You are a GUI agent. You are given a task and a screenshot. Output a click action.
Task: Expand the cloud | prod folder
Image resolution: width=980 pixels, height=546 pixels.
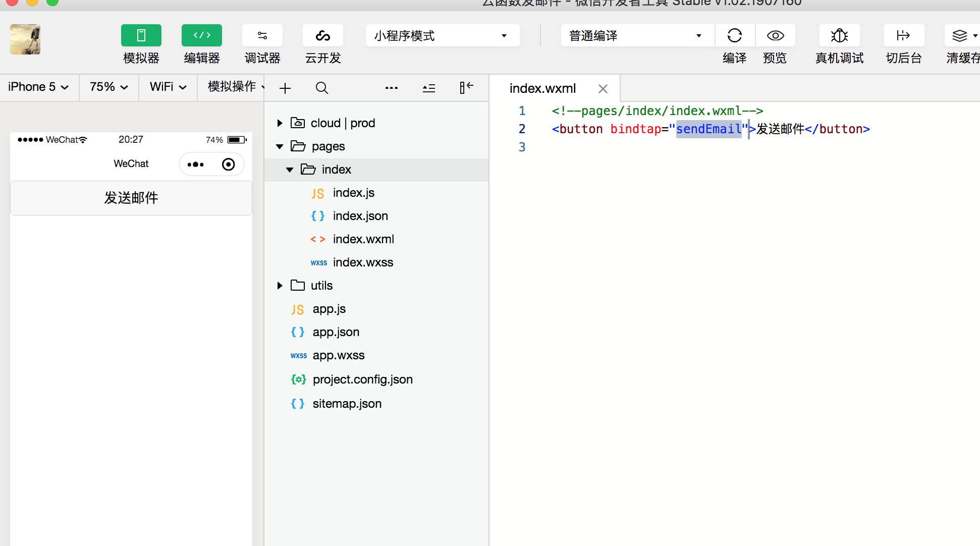tap(279, 123)
